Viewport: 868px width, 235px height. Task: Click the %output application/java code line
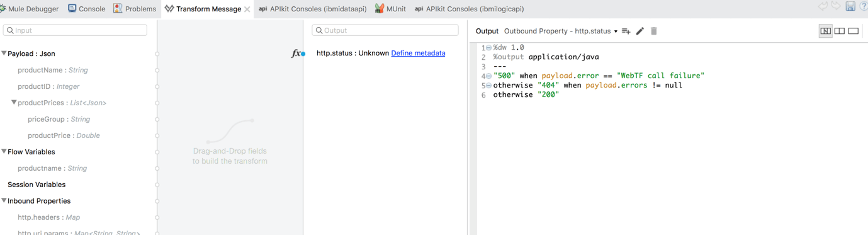546,57
